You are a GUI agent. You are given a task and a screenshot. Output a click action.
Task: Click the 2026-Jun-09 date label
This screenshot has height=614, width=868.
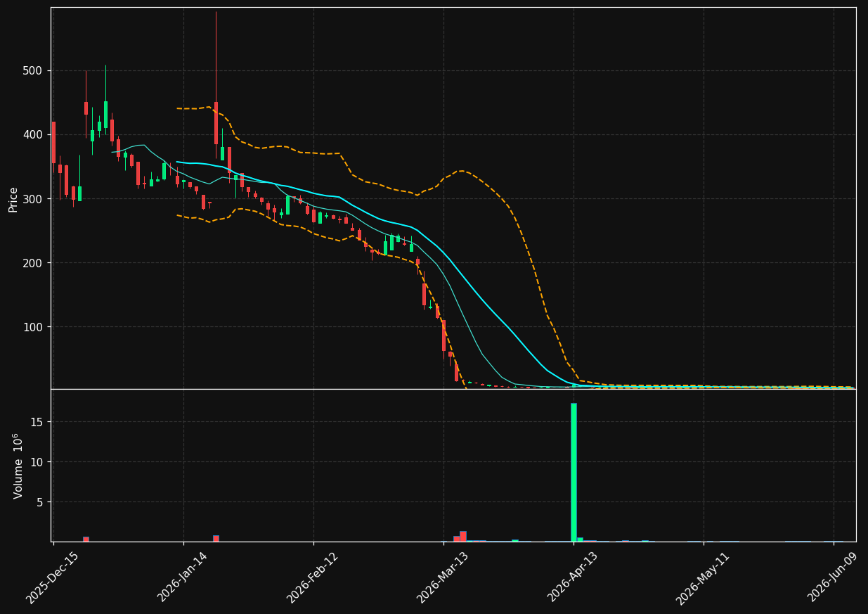point(833,577)
